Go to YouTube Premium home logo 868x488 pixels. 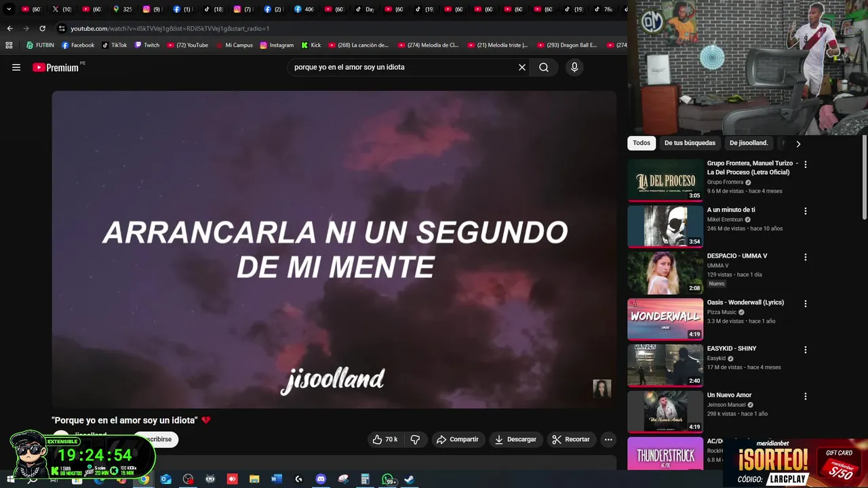[56, 67]
